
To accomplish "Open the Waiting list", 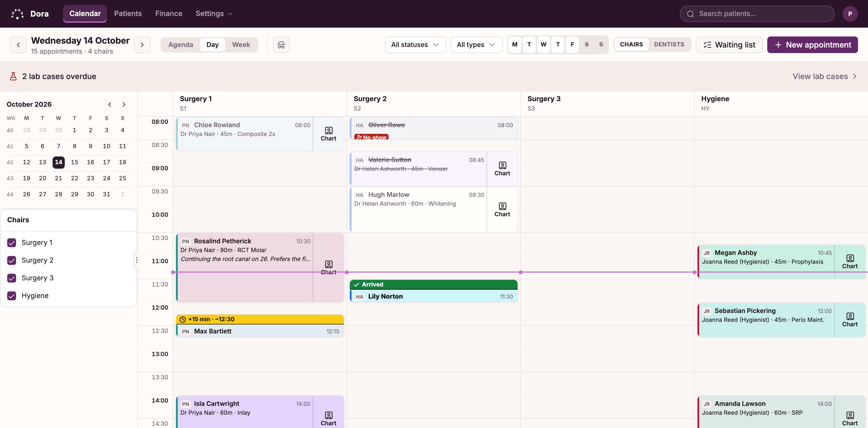I will click(x=729, y=45).
